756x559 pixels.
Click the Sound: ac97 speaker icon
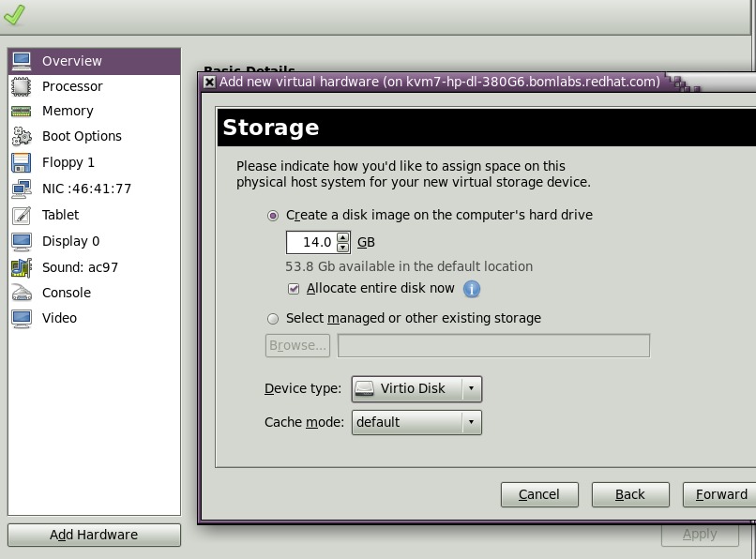click(x=21, y=266)
